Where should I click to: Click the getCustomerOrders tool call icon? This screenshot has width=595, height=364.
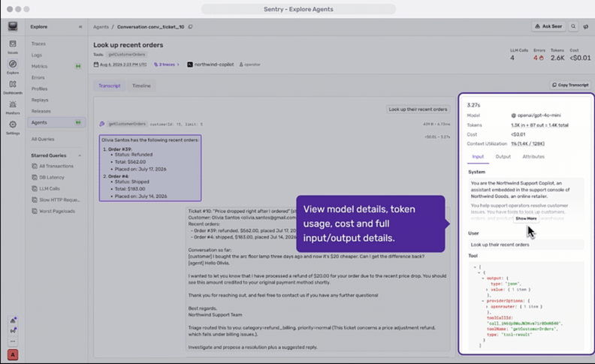pyautogui.click(x=101, y=124)
